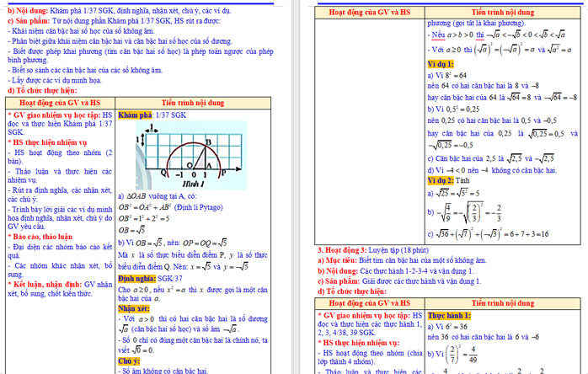Select the highlighted "Chú ý:" label

tap(129, 361)
